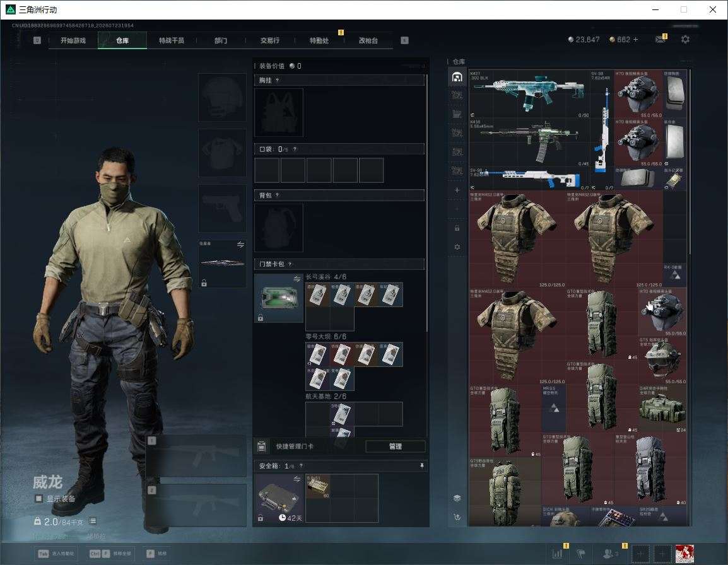
Task: Swap the safe box via arrows icon
Action: tap(297, 479)
